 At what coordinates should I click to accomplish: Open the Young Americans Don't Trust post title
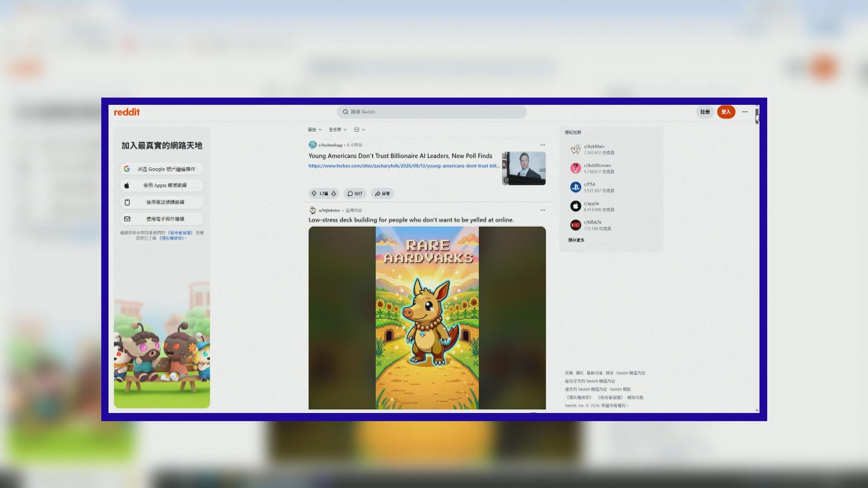click(400, 156)
